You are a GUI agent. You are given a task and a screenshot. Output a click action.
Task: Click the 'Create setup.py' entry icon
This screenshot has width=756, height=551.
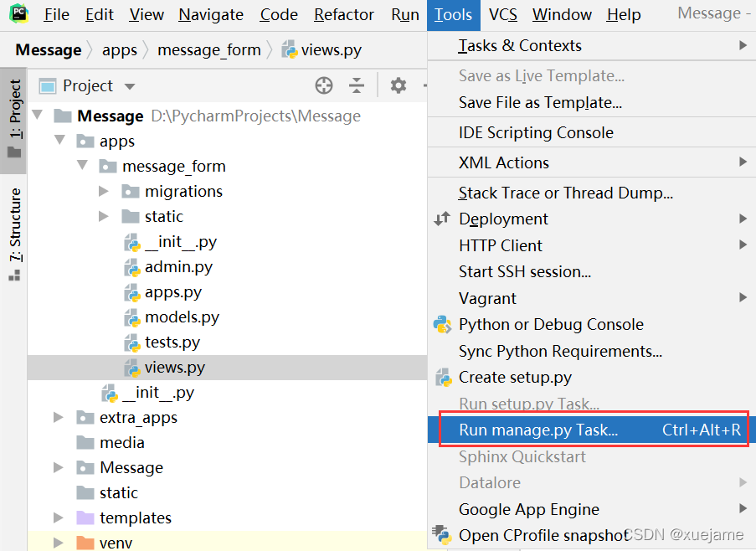tap(443, 378)
